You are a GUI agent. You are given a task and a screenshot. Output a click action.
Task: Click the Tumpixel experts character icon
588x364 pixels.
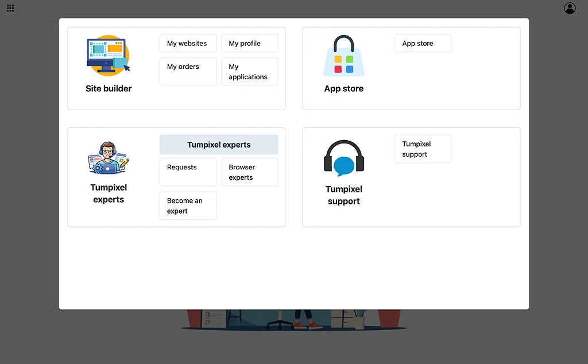[108, 158]
